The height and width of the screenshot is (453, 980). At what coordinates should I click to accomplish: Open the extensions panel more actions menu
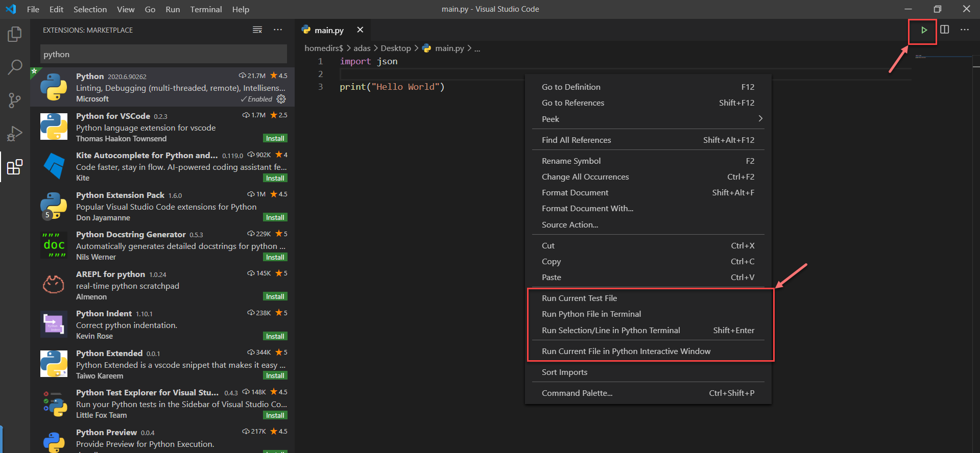coord(278,30)
